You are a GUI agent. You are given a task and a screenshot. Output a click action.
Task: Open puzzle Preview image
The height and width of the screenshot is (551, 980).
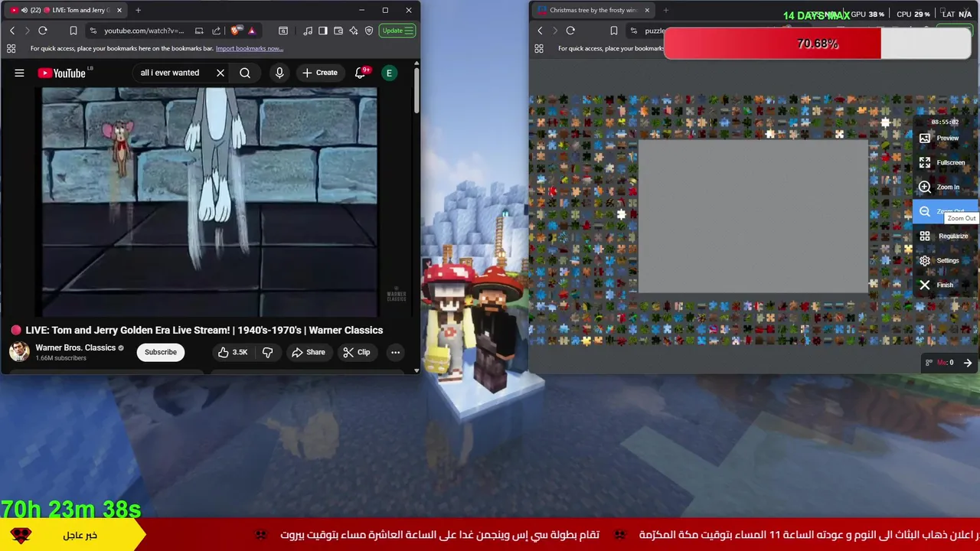946,138
